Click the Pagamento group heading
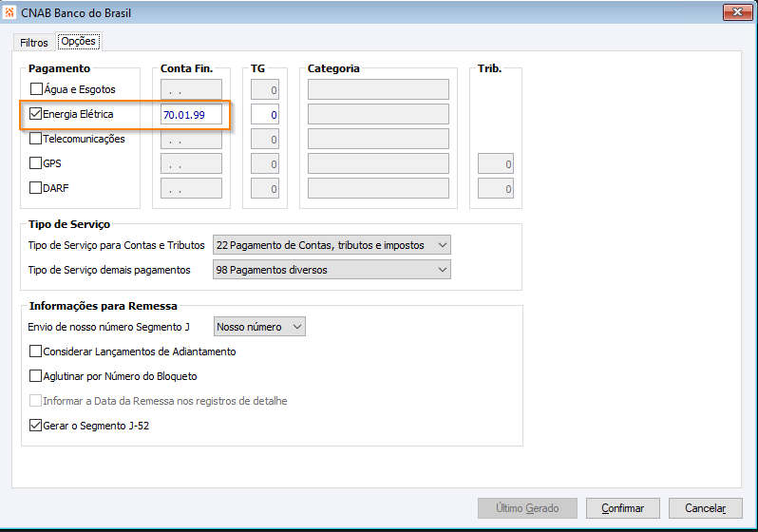The image size is (758, 532). [x=59, y=68]
